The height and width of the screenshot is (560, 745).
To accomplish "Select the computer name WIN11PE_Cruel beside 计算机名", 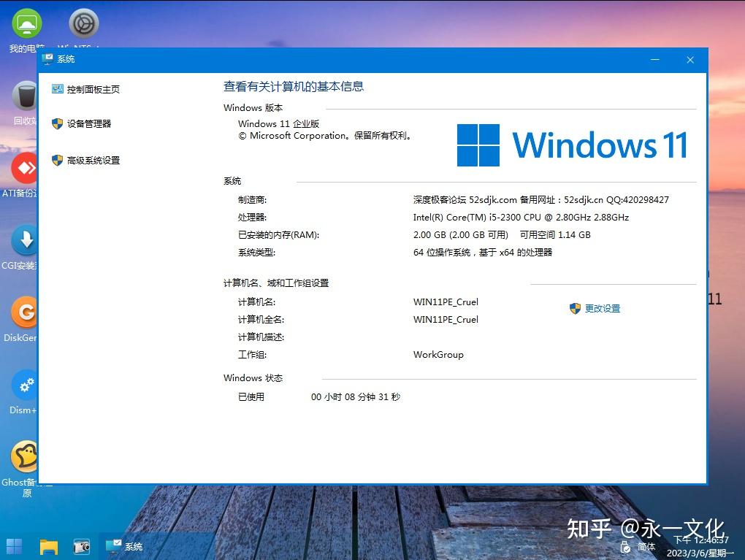I will (x=446, y=302).
